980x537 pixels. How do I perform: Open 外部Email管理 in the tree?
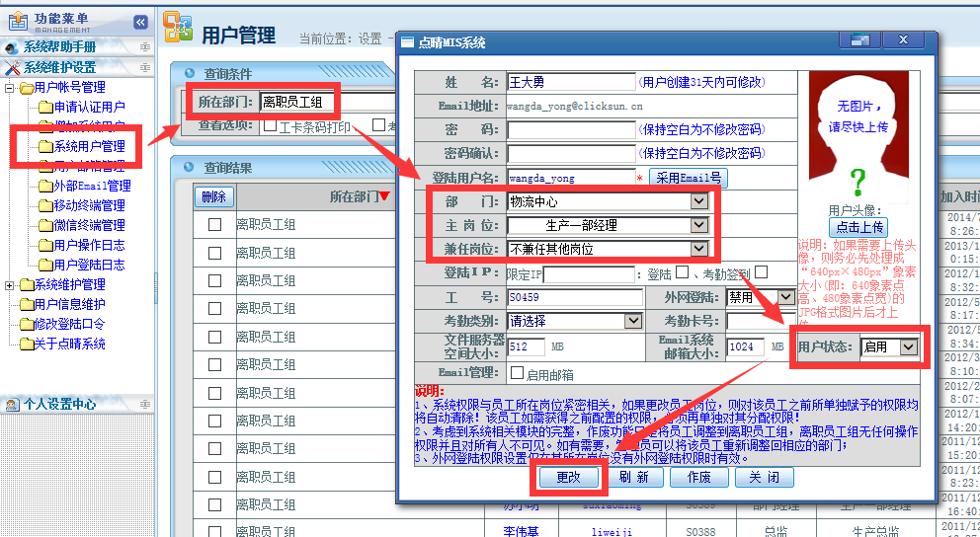[x=93, y=186]
